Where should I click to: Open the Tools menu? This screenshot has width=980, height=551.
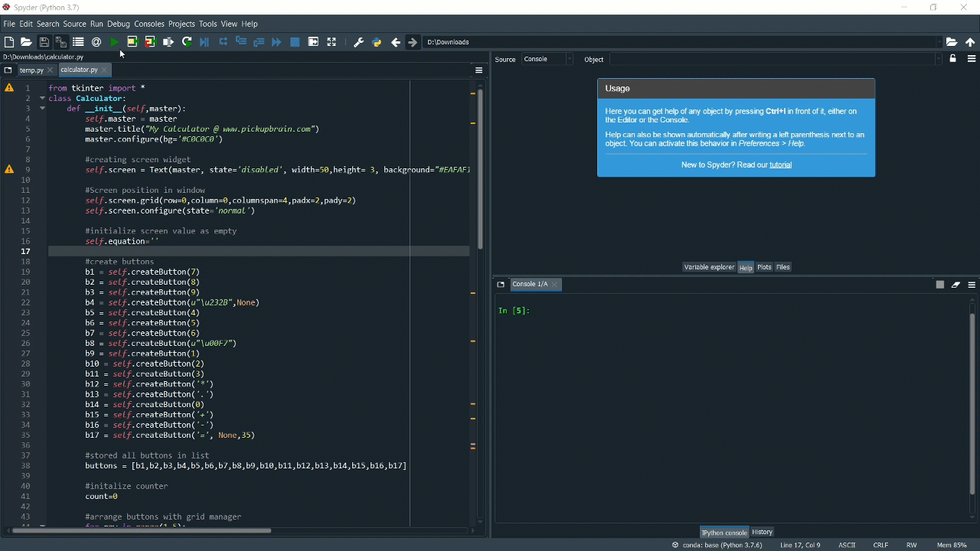point(208,24)
